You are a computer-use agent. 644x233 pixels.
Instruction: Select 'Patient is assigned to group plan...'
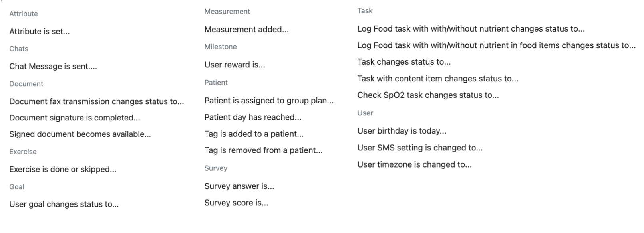pos(269,101)
